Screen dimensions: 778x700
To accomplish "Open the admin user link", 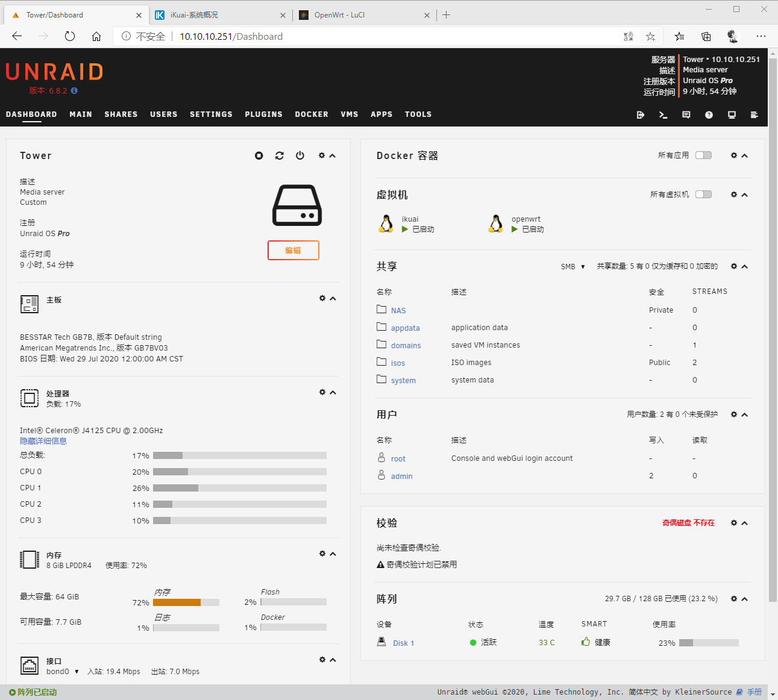I will tap(402, 477).
